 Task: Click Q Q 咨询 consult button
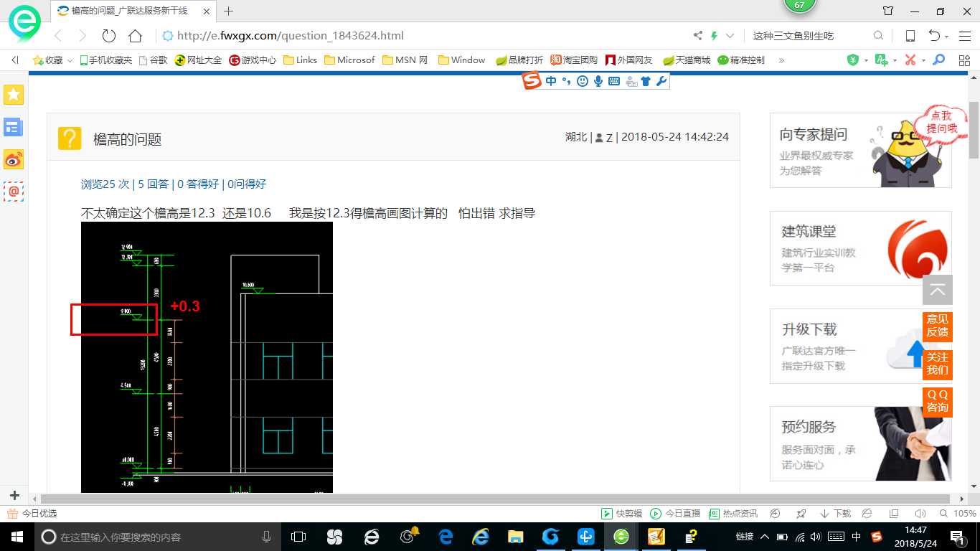coord(938,401)
